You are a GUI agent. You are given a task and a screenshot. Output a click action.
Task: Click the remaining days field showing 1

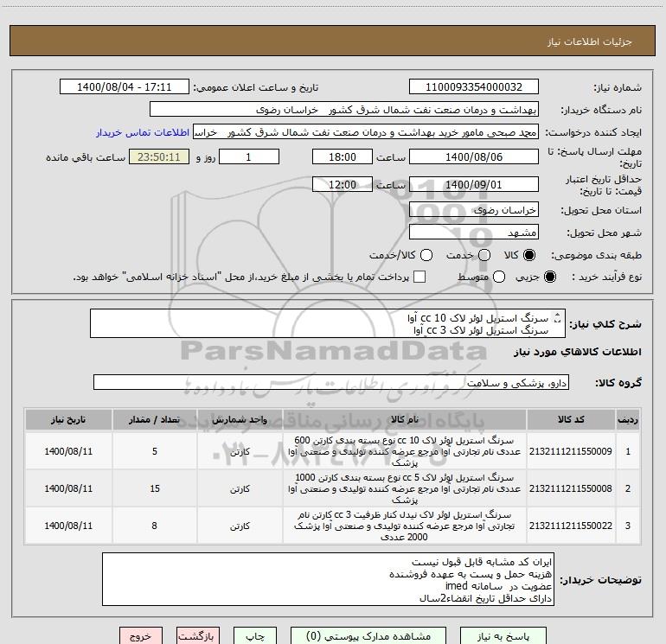tap(249, 157)
